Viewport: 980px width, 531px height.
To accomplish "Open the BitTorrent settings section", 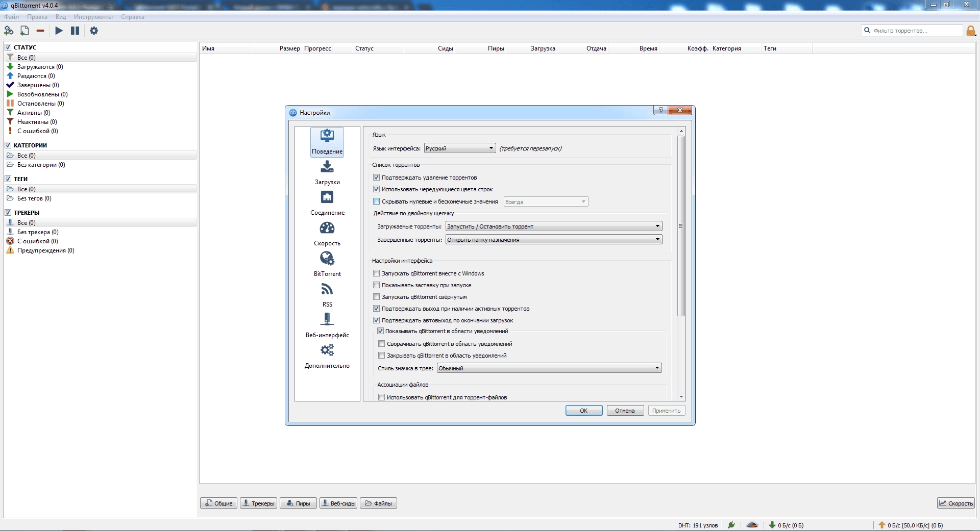I will 327,264.
